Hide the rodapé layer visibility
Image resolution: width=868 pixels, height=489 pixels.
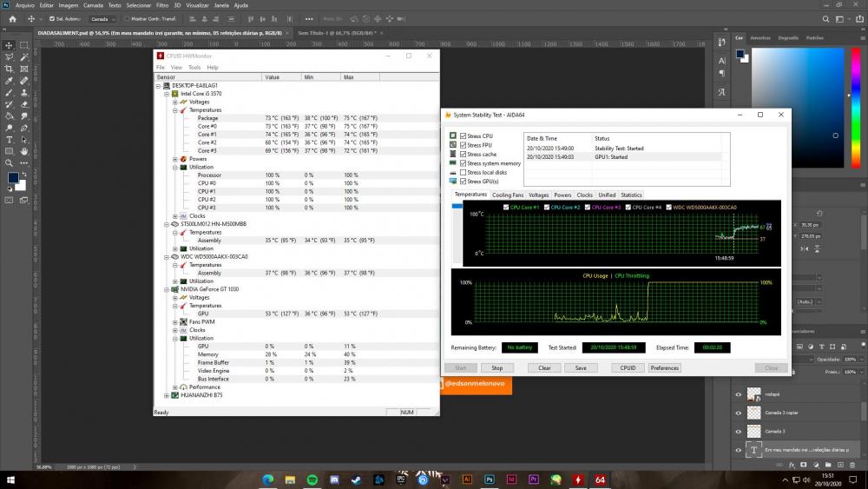(739, 393)
